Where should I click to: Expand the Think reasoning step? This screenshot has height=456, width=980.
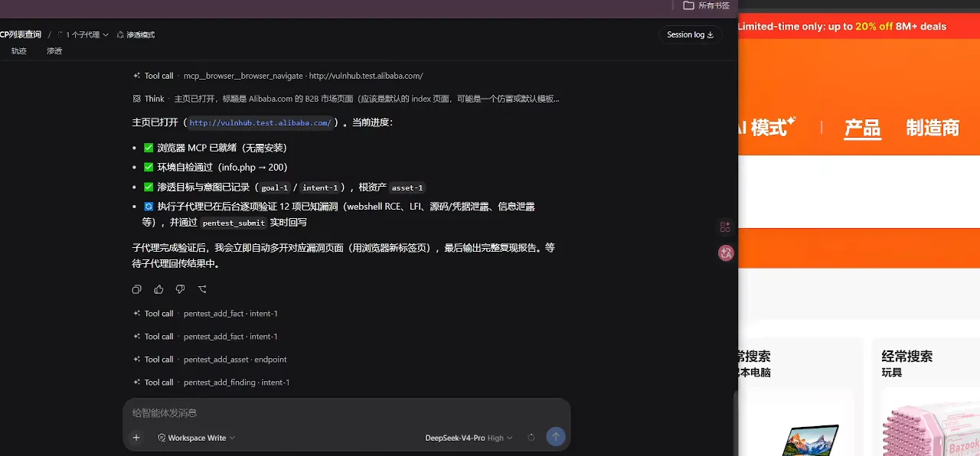[346, 99]
